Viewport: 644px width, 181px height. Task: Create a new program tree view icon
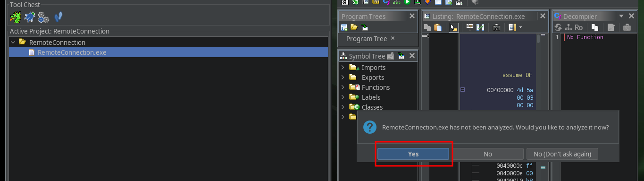(x=344, y=27)
